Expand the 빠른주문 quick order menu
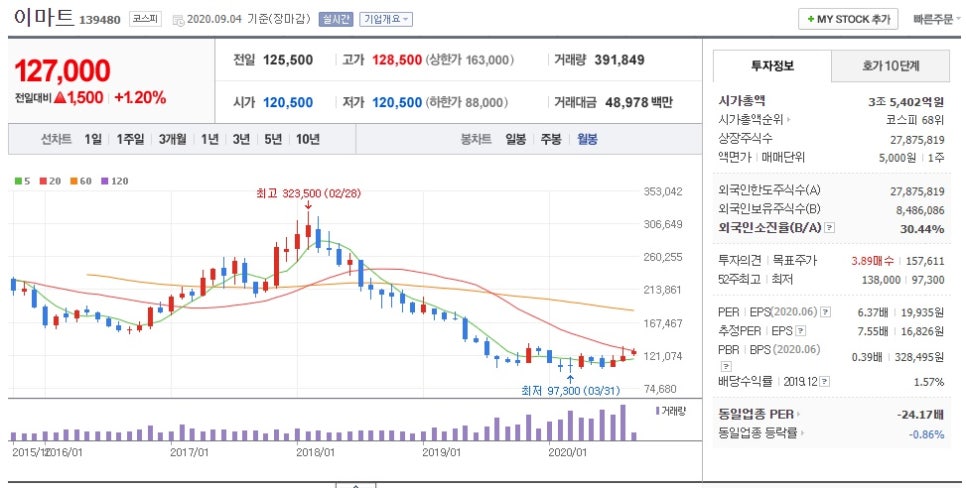Screen dimensions: 966x488 tap(936, 20)
